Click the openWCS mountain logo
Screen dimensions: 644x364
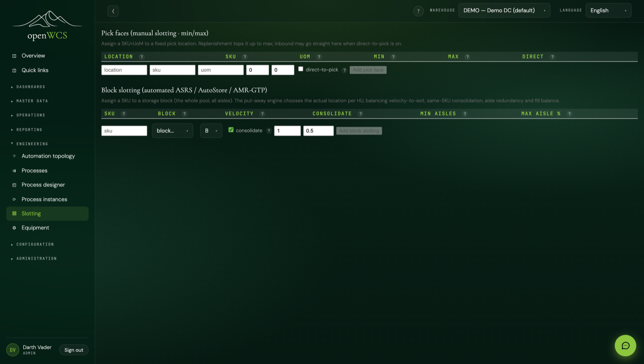tap(47, 25)
